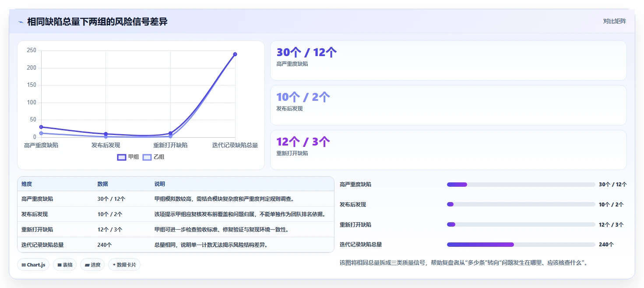Click table value 12个 / 3个

109,230
